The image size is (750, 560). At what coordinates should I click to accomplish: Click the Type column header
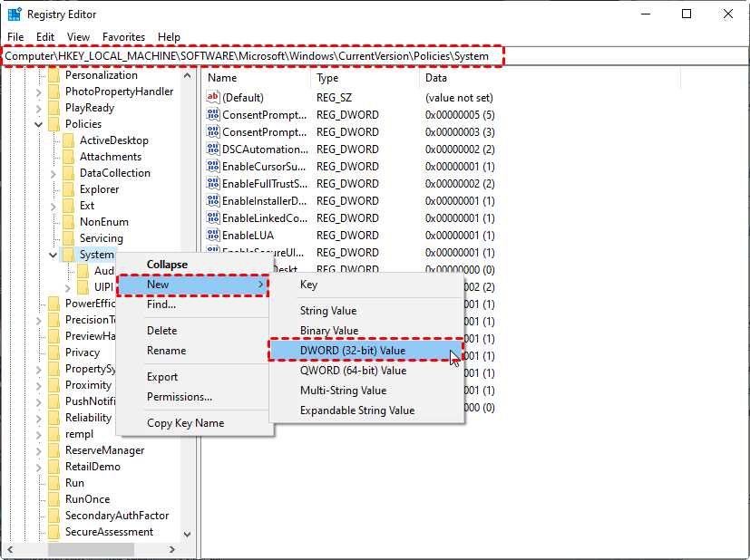point(365,78)
